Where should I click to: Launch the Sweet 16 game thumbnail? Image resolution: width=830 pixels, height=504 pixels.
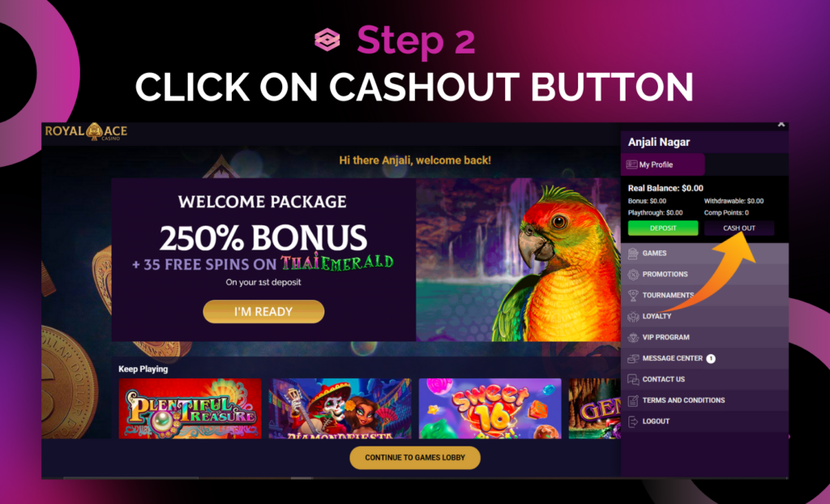pyautogui.click(x=490, y=408)
